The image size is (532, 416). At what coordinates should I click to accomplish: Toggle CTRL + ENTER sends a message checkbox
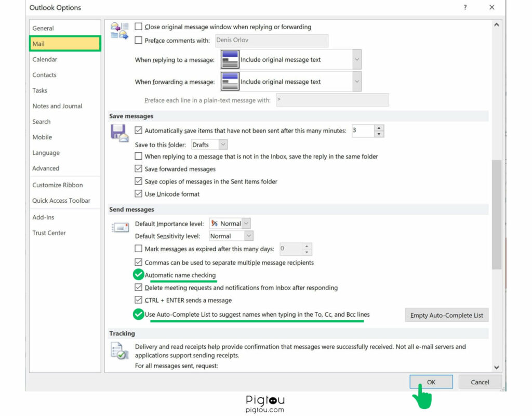[x=138, y=300]
